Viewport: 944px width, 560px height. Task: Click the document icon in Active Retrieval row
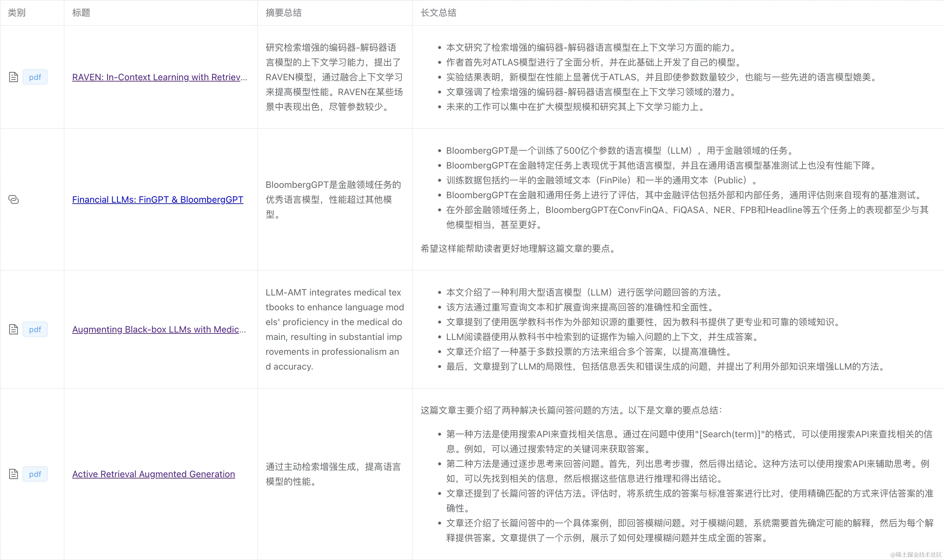14,474
